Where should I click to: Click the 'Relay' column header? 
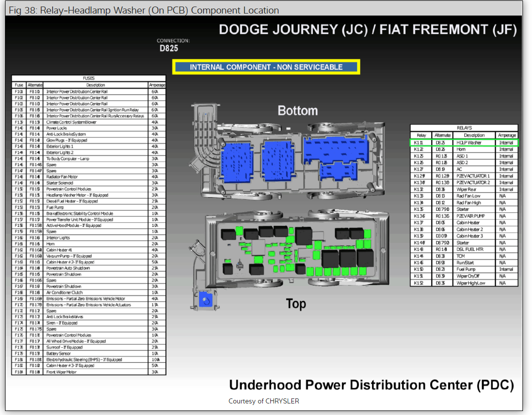click(421, 135)
